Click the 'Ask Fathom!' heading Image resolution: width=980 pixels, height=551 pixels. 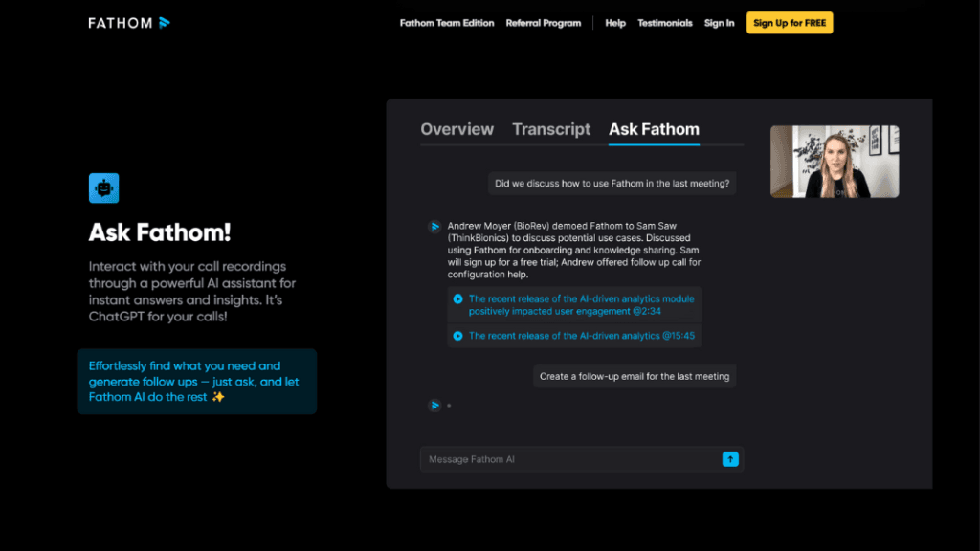click(160, 232)
